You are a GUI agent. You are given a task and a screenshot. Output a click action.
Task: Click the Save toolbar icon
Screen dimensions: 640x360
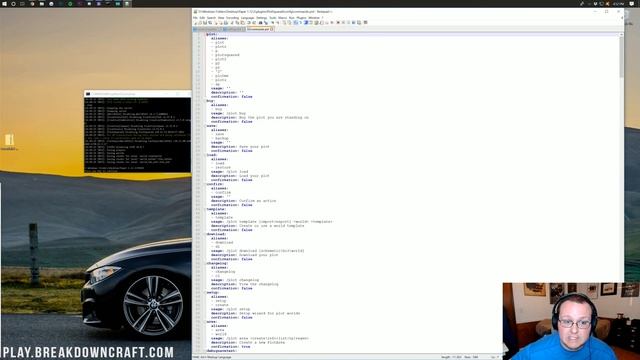[205, 22]
